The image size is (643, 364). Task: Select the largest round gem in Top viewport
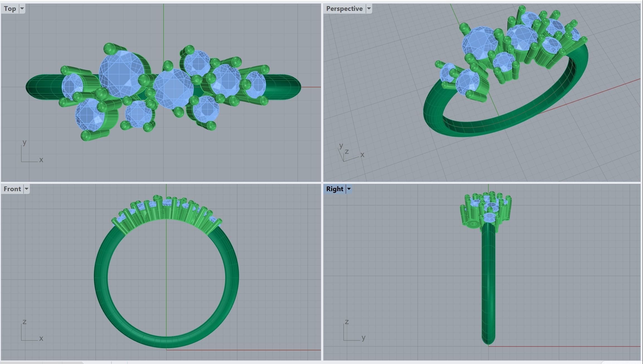point(122,75)
